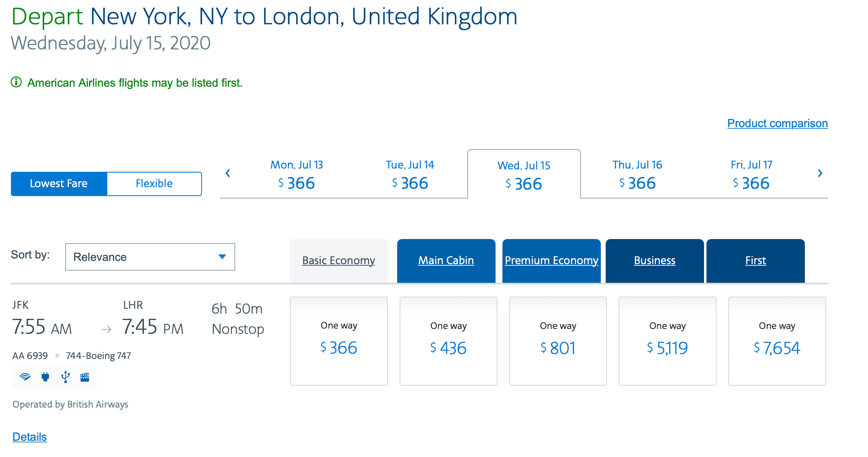Go to later dates with right chevron
This screenshot has width=868, height=457.
tap(820, 173)
